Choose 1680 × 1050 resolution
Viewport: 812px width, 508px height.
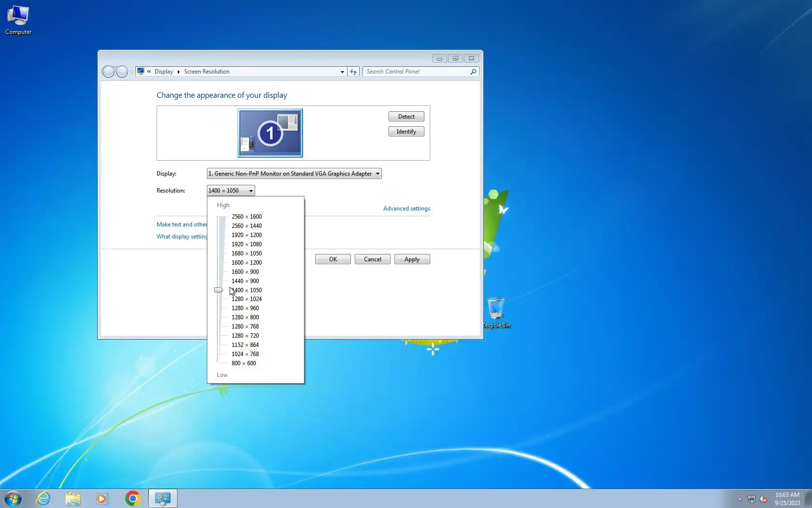(x=246, y=254)
